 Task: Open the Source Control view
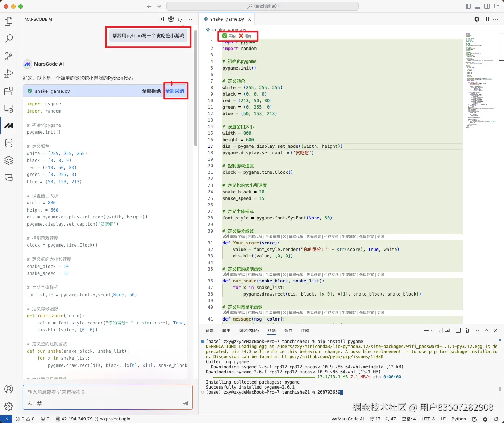(9, 56)
